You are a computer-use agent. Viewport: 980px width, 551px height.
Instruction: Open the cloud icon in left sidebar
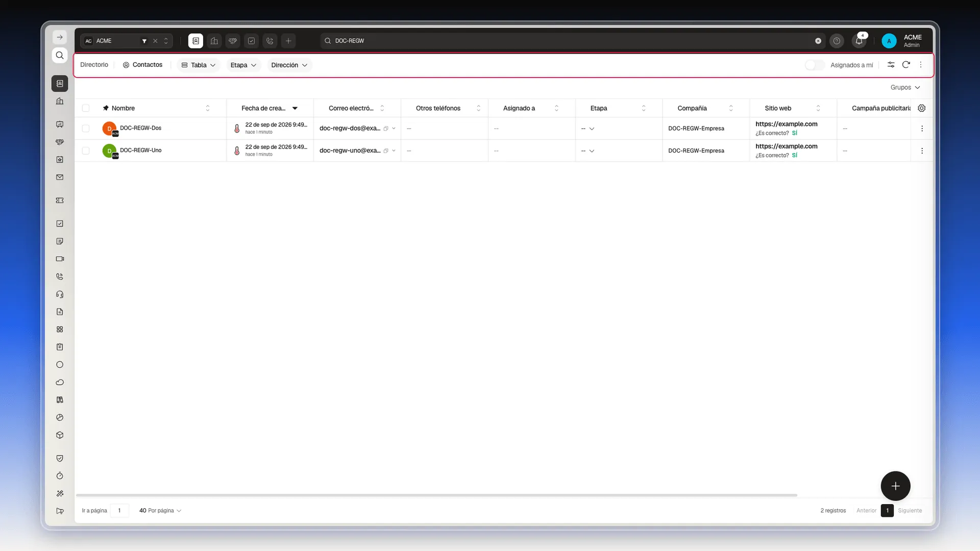click(x=60, y=382)
